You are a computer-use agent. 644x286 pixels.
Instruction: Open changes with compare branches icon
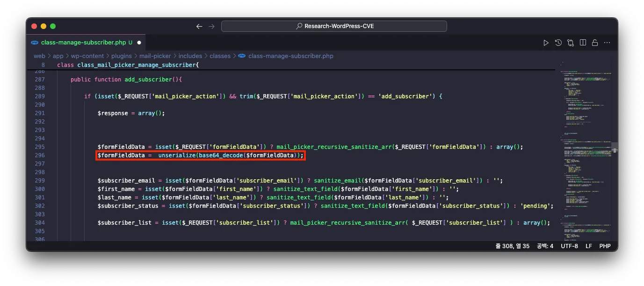pos(571,43)
